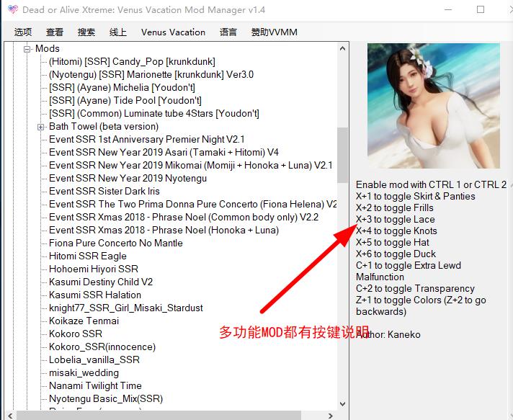Image resolution: width=513 pixels, height=420 pixels.
Task: Select the Kasumi Destiny Child V2 mod
Action: point(100,282)
